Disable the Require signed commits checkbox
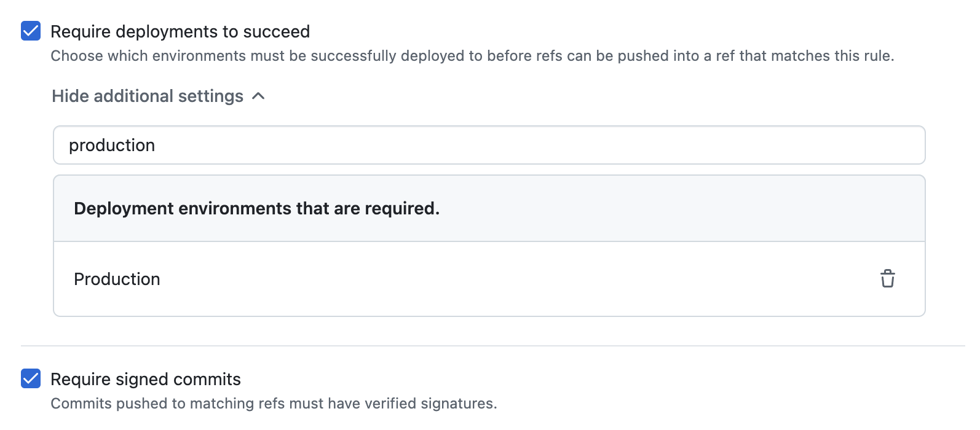The height and width of the screenshot is (430, 980). (x=31, y=378)
